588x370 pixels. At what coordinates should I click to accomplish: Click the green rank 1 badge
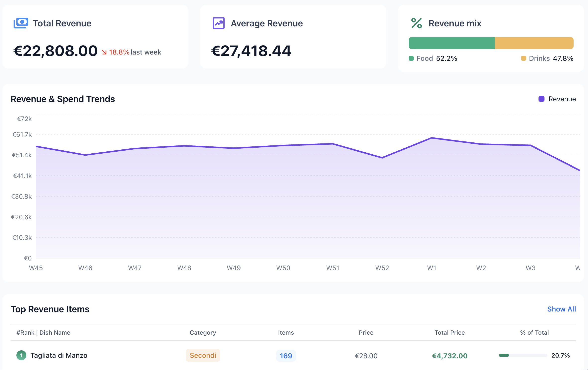(x=21, y=355)
